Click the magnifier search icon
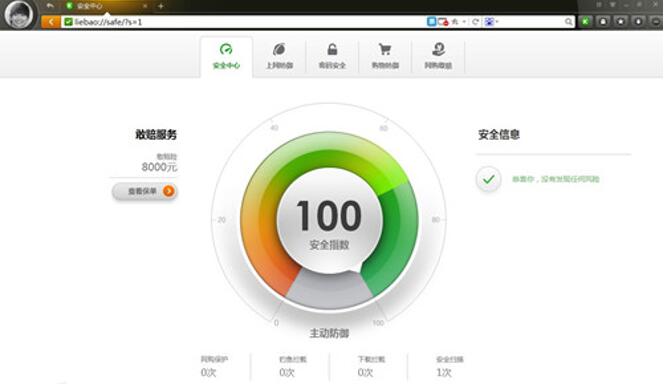664x384 pixels. (x=569, y=22)
